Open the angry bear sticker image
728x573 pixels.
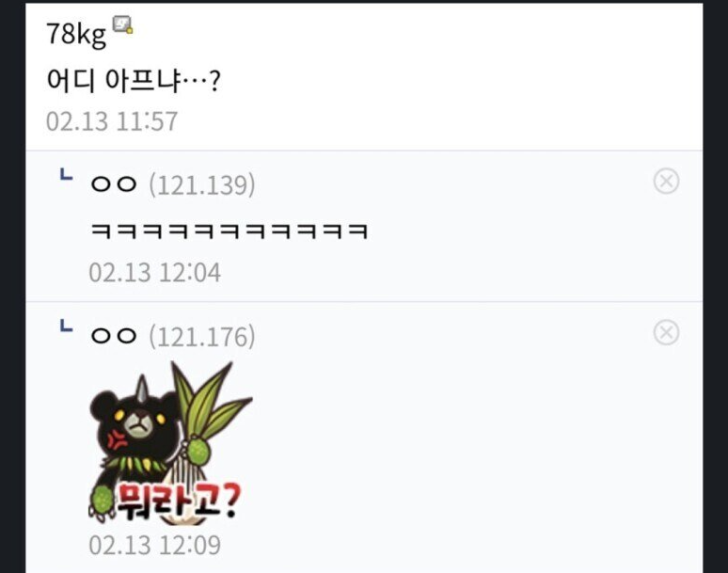click(170, 443)
